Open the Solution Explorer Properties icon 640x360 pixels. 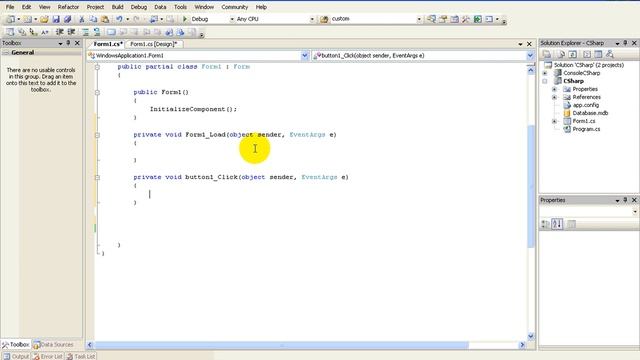point(547,54)
